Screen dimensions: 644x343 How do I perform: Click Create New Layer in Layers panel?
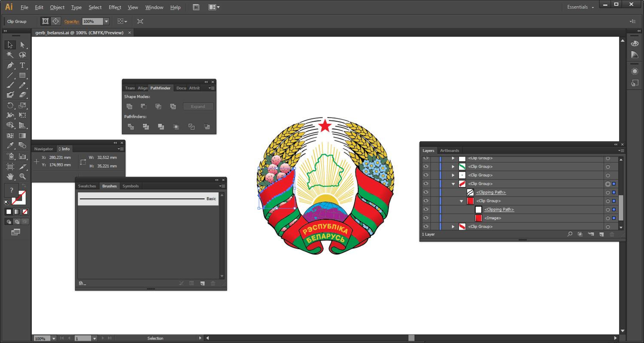pos(601,234)
